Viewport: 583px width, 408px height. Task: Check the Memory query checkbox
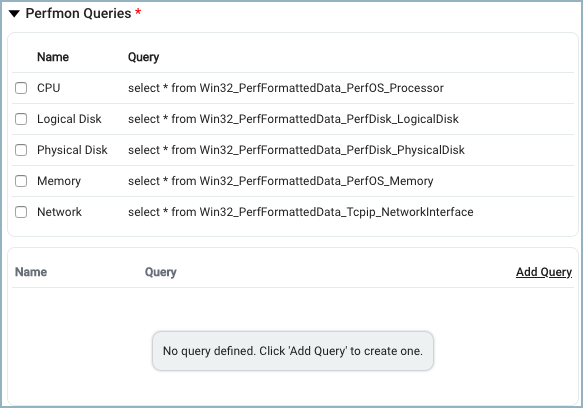click(21, 181)
